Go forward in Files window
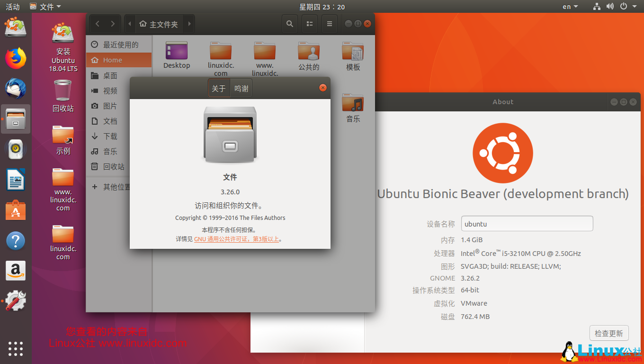Viewport: 644px width, 364px height. coord(112,24)
